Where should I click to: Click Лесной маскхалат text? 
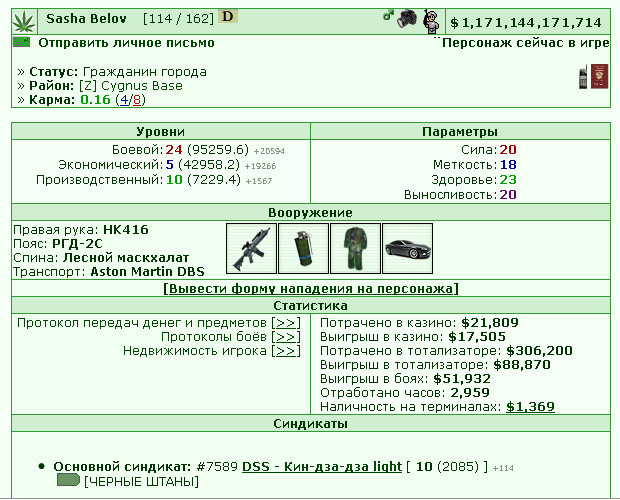coord(126,258)
